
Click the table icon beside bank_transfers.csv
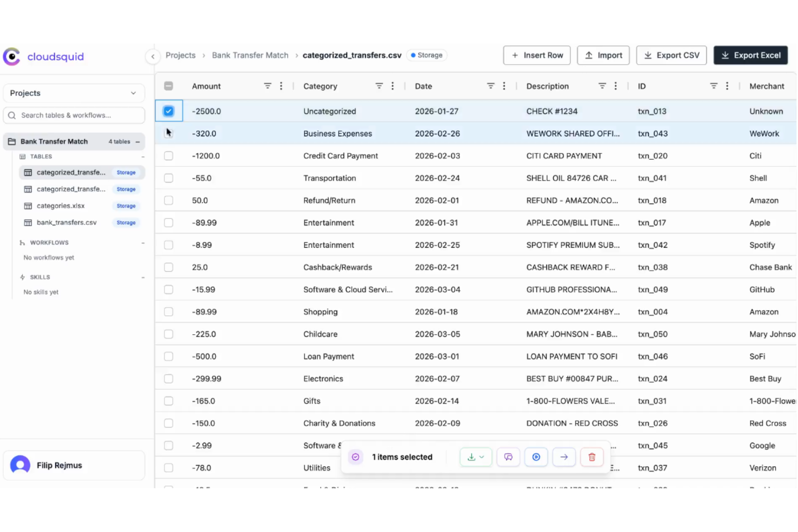[x=28, y=223]
